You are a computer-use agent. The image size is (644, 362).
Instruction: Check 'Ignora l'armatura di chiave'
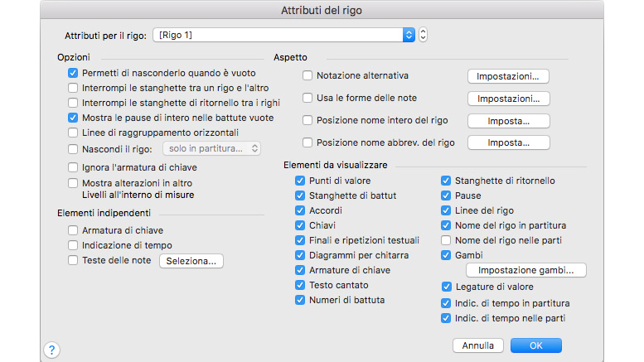74,167
